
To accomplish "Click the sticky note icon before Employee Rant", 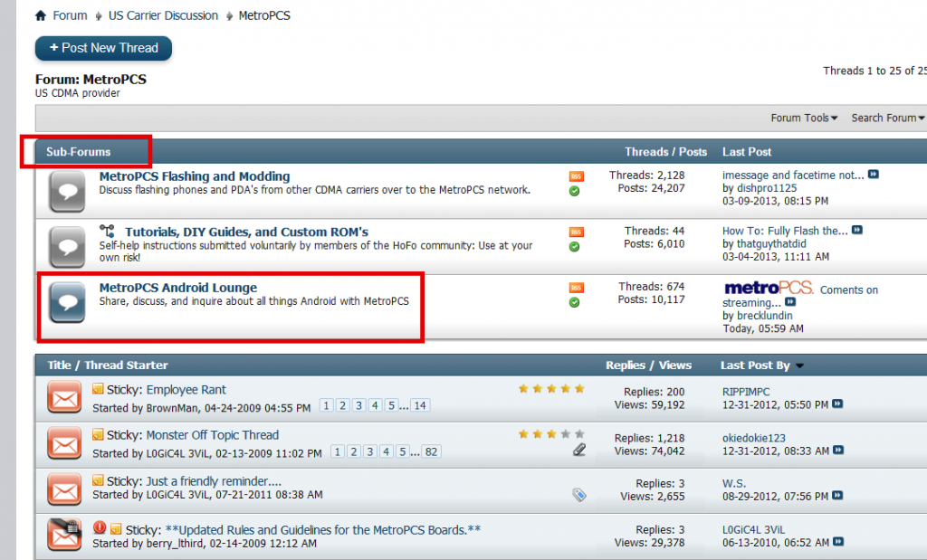I will point(98,389).
